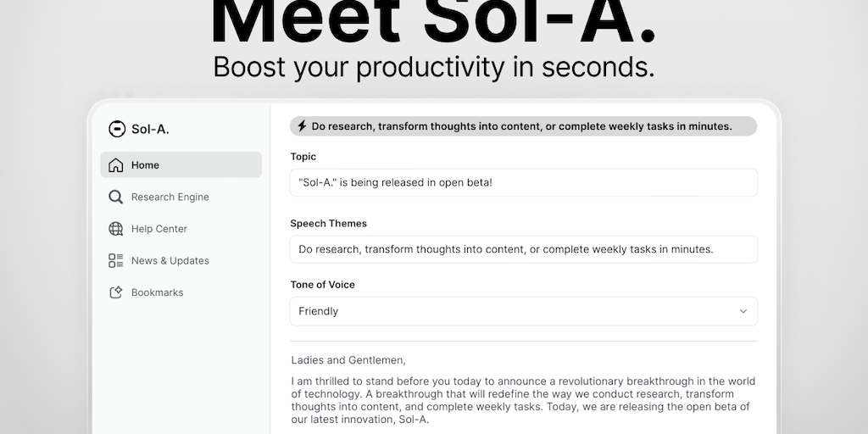Click the "Do research, transform thoughts" banner pill

click(x=523, y=126)
